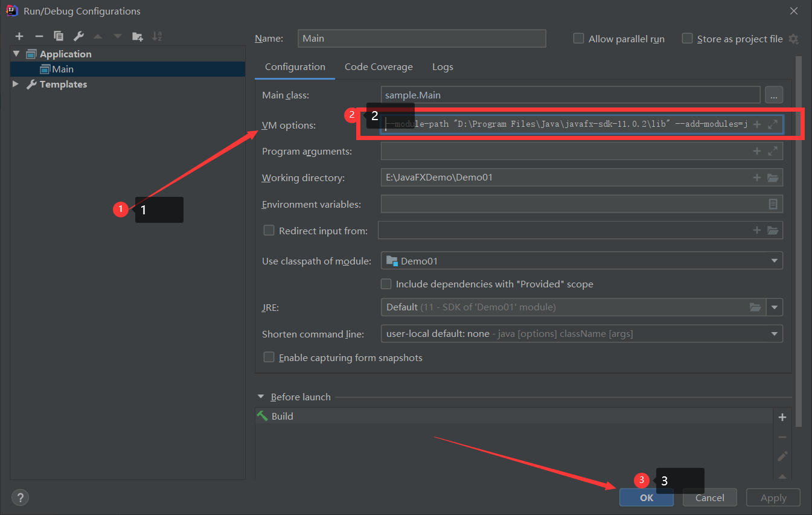Remove configuration with the minus icon
The image size is (812, 515).
39,36
